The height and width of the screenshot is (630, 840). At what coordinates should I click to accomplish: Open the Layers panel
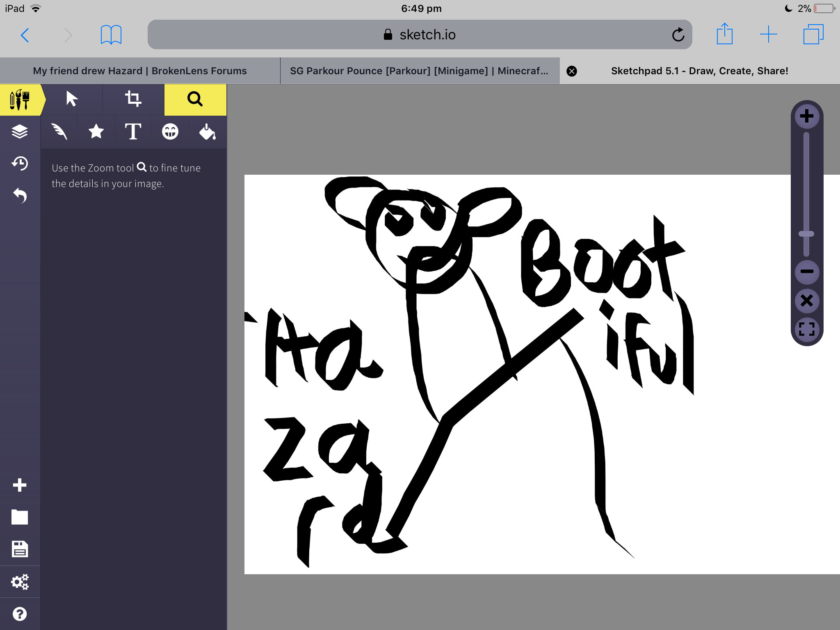(x=20, y=132)
